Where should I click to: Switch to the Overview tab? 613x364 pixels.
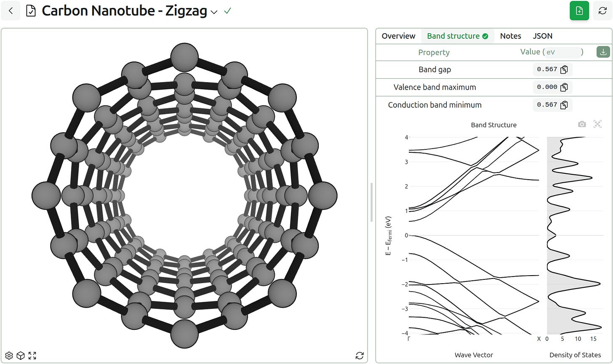pyautogui.click(x=398, y=36)
